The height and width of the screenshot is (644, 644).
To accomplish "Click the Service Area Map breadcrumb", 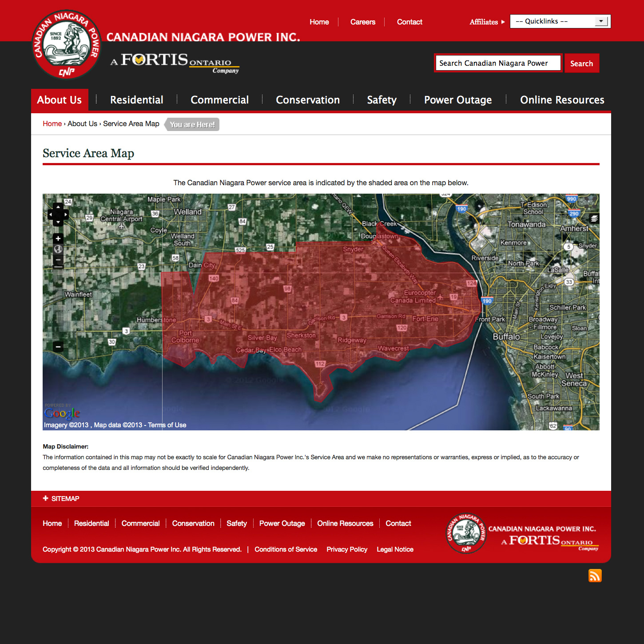I will click(x=131, y=123).
